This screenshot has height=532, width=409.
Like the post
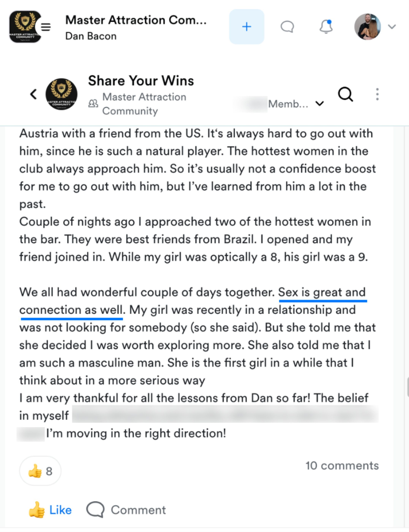pyautogui.click(x=50, y=510)
